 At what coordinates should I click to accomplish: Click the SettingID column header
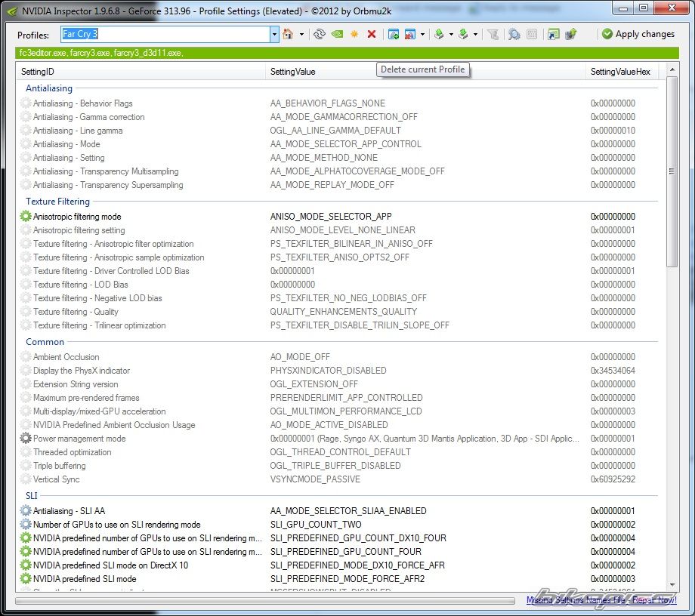tap(142, 72)
